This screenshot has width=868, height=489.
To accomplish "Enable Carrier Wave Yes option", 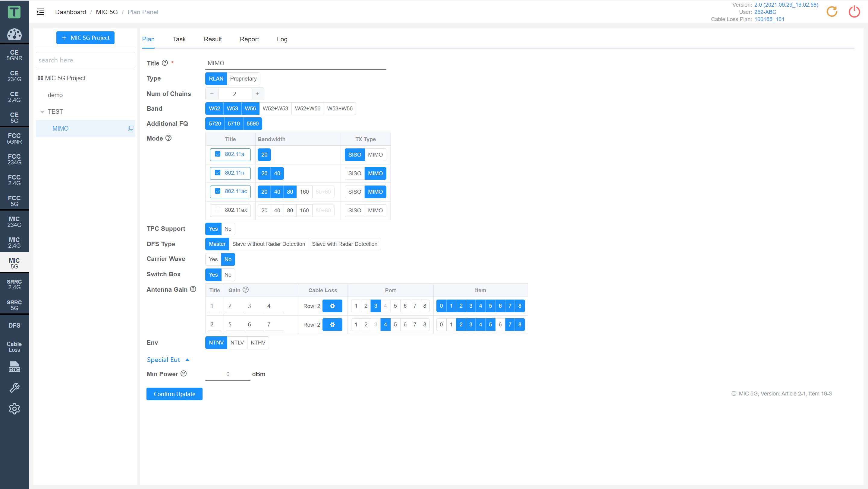I will coord(213,259).
